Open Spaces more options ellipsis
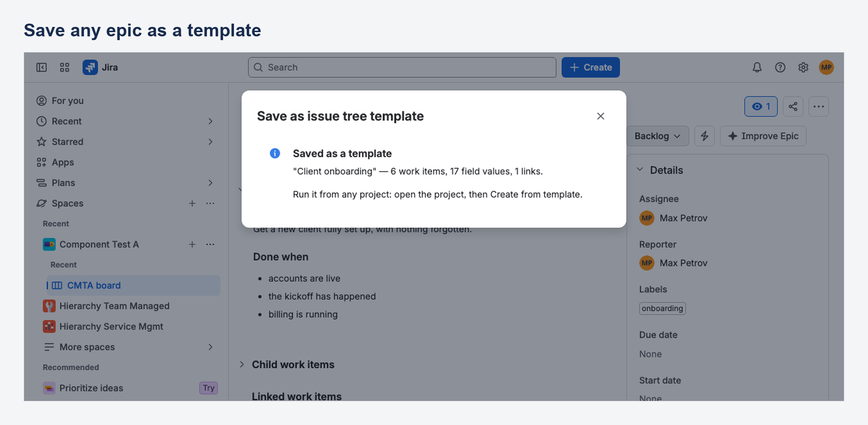The width and height of the screenshot is (868, 425). [210, 204]
